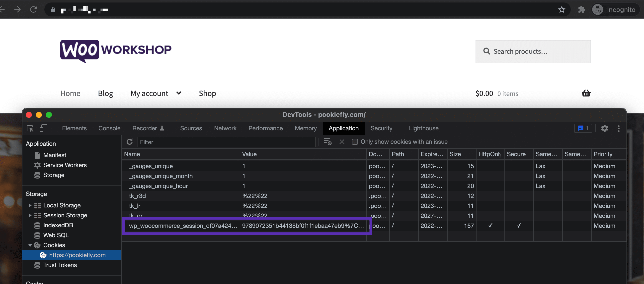
Task: Clear all cookies using the clear icon
Action: pos(328,142)
